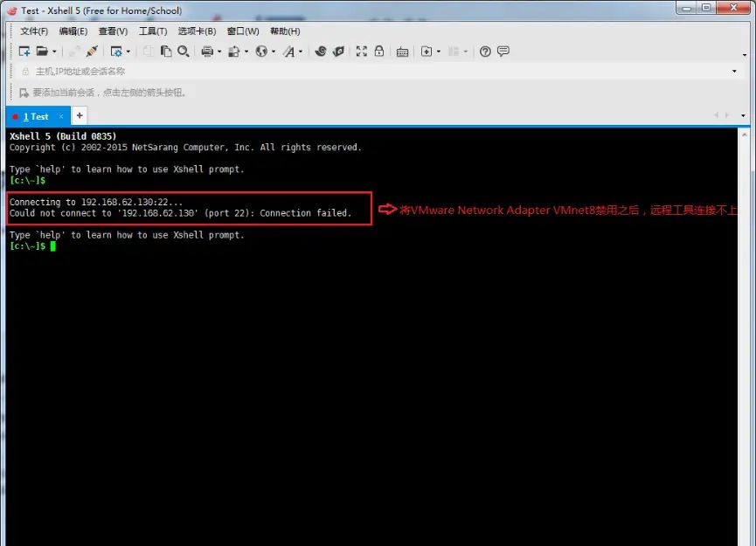Show the compose bar speech bubble
The height and width of the screenshot is (546, 756).
(x=503, y=51)
